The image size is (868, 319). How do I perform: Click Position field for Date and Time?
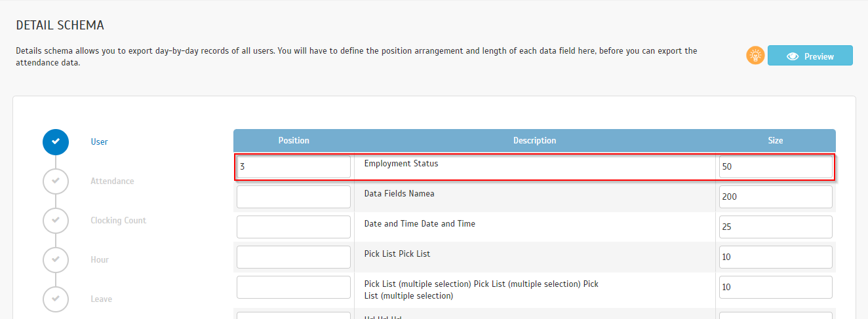coord(293,227)
